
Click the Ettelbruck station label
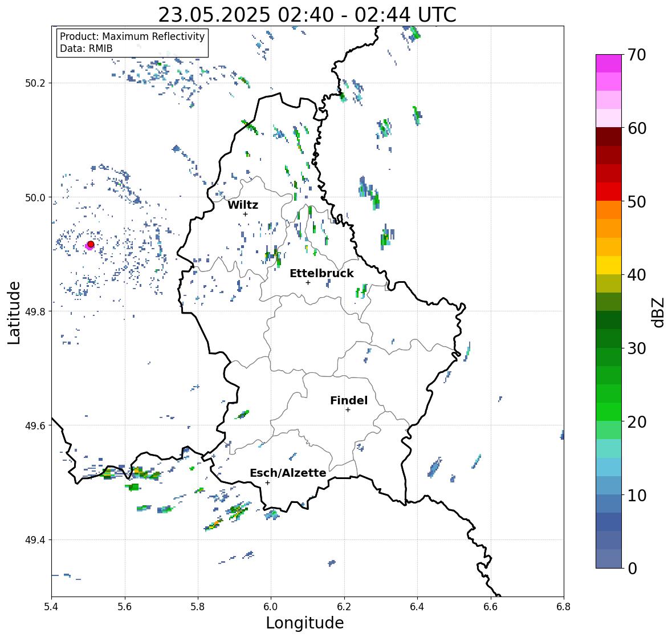pos(321,273)
